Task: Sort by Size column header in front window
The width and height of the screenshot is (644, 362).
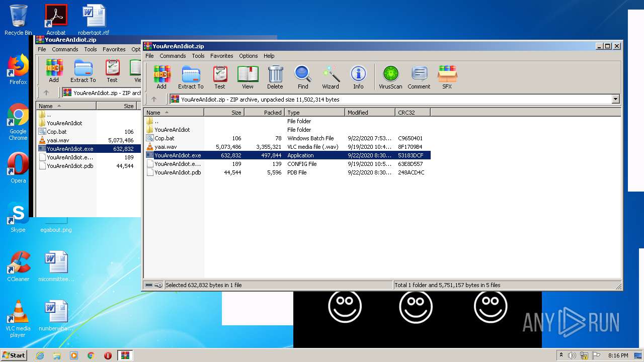Action: pyautogui.click(x=224, y=113)
